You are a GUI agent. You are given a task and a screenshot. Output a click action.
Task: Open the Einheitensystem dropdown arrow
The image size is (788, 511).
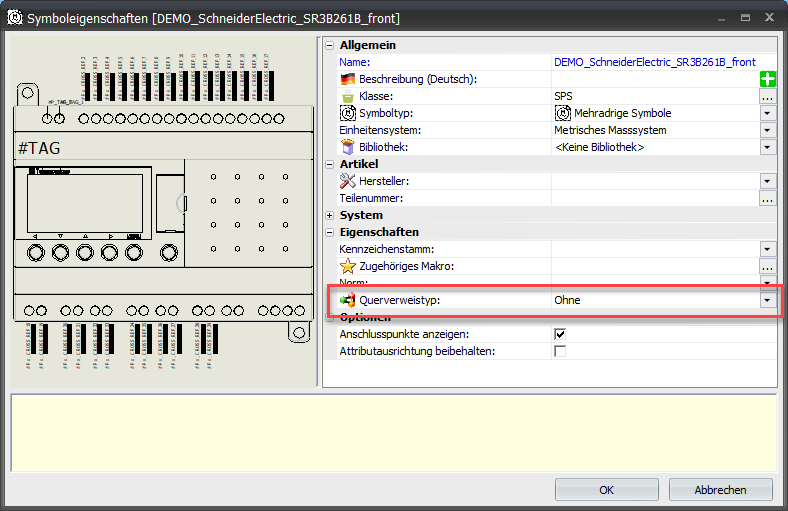pyautogui.click(x=767, y=130)
